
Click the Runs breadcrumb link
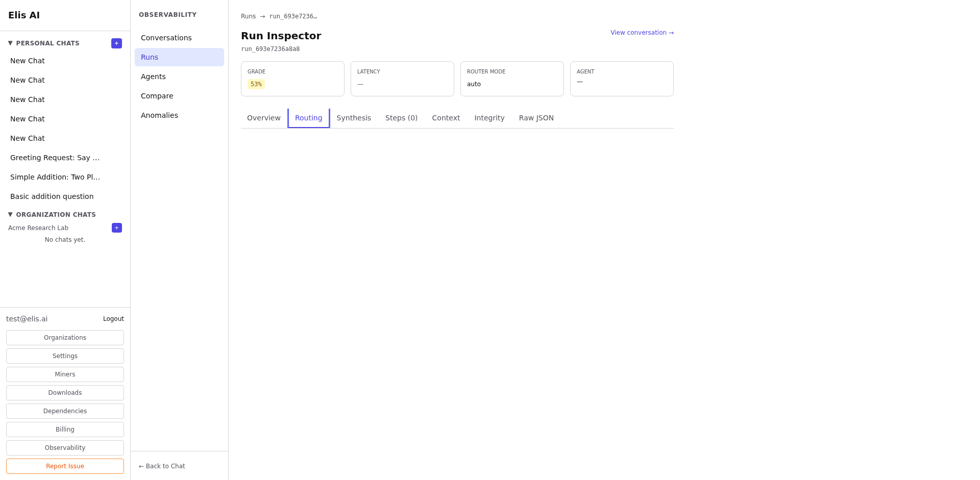pyautogui.click(x=248, y=16)
